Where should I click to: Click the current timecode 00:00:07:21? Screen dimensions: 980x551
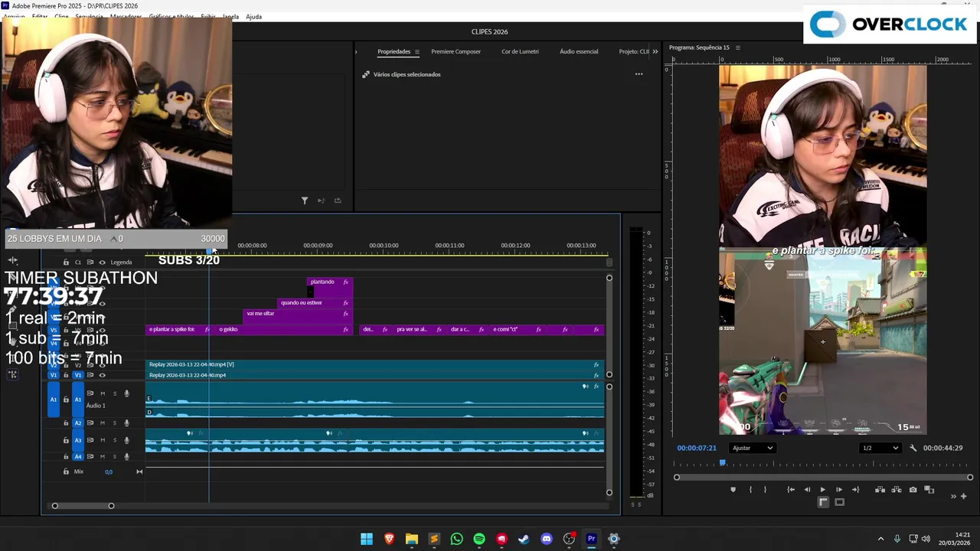697,448
